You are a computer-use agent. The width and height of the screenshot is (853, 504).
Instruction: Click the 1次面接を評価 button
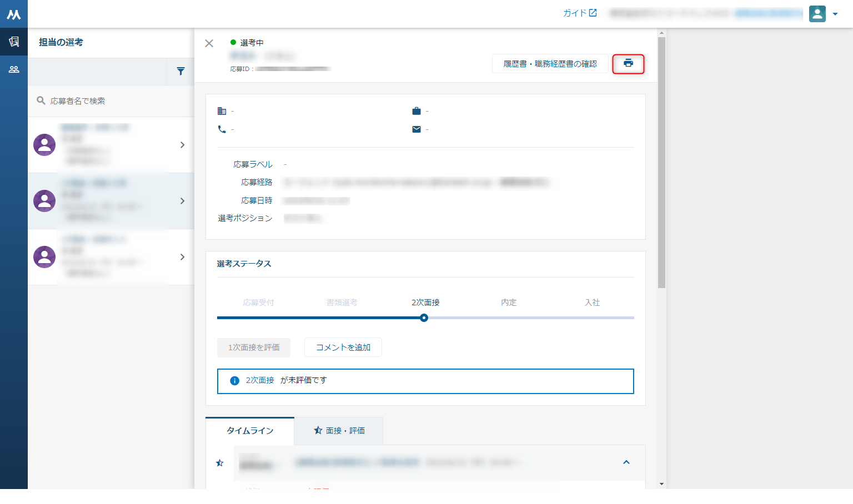[254, 347]
